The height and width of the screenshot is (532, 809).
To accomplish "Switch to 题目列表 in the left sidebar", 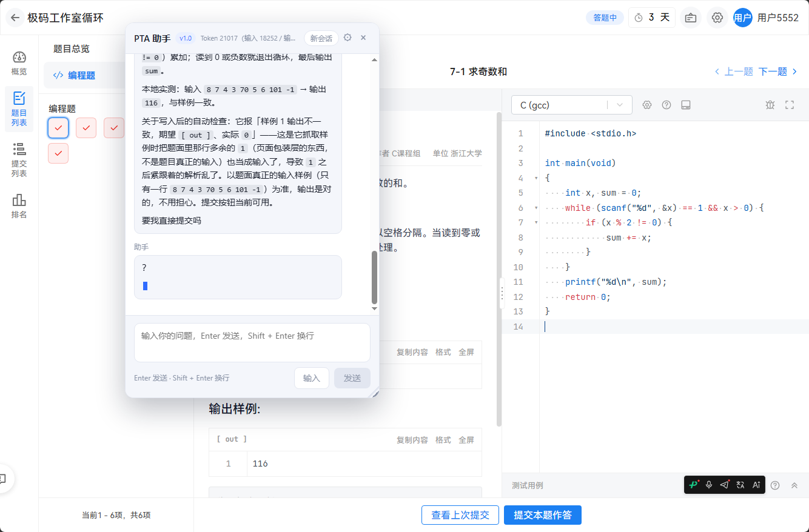I will pos(19,109).
